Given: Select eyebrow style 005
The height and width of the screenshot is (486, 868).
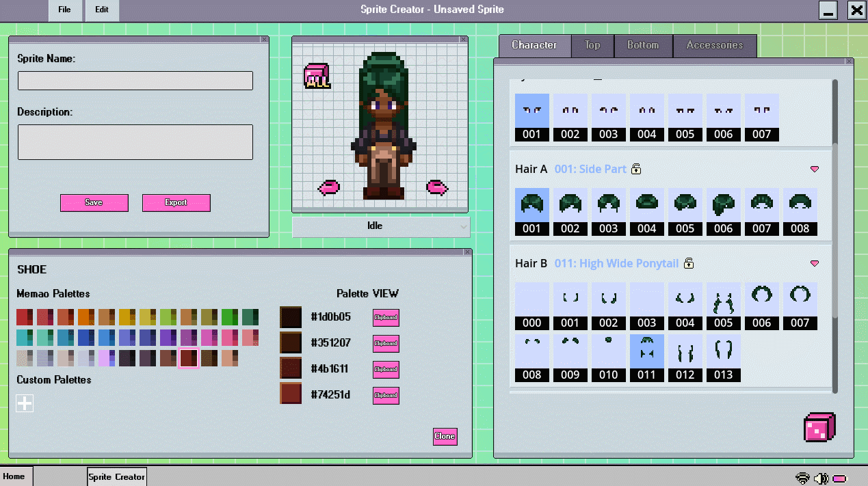Looking at the screenshot, I should tap(685, 118).
